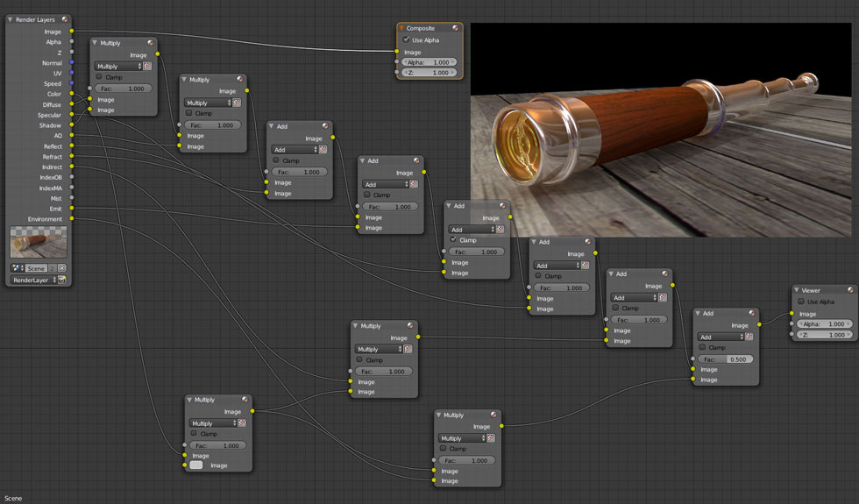
Task: Click the scene browse icon in Render Layers
Action: pyautogui.click(x=18, y=268)
